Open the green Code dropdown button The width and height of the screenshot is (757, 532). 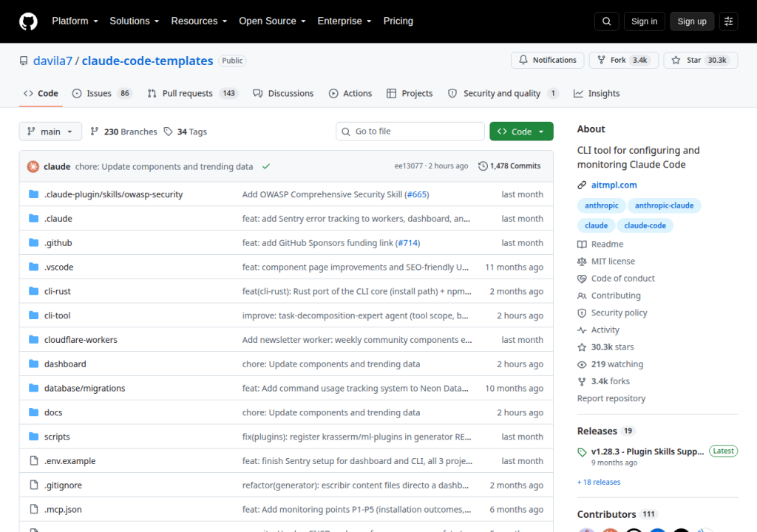(x=521, y=132)
